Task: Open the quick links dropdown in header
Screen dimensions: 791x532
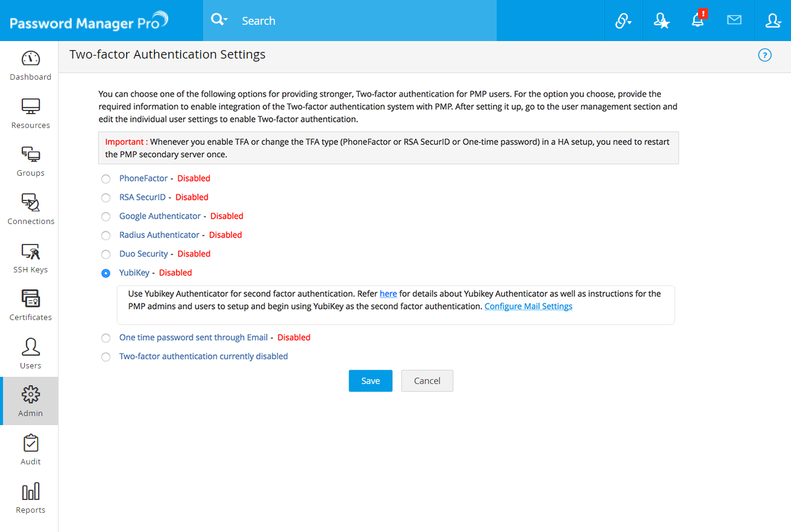Action: 623,21
